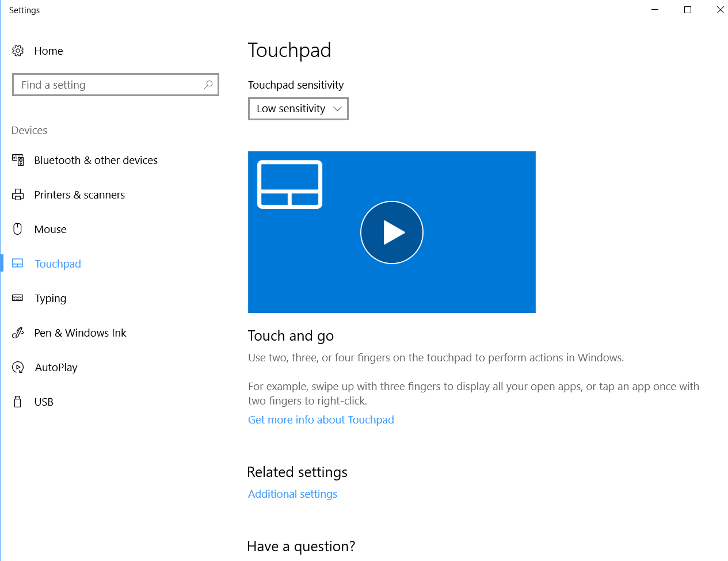
Task: Click the Have a question? heading
Action: pos(301,547)
